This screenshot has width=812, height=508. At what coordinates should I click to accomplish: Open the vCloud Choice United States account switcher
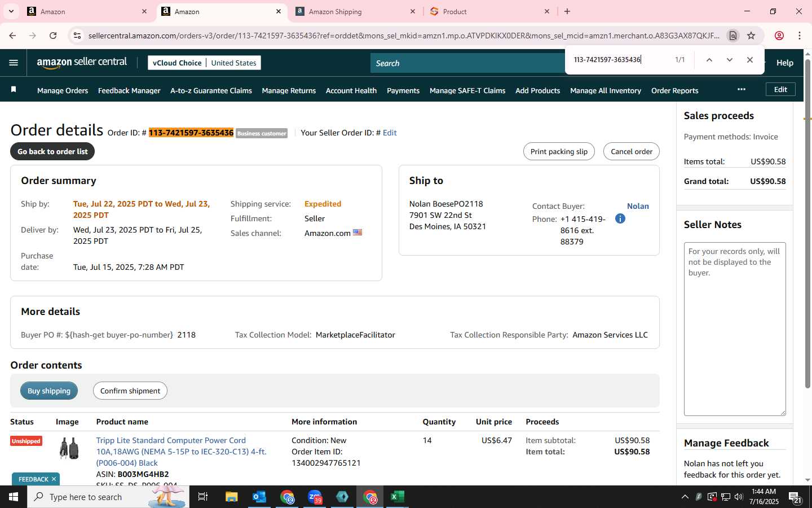point(205,63)
